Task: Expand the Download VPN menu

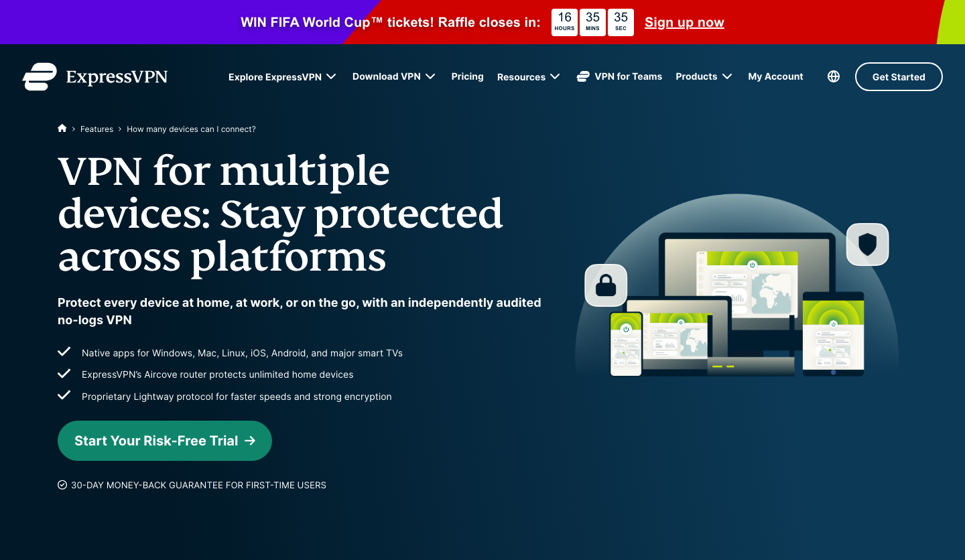Action: [394, 76]
